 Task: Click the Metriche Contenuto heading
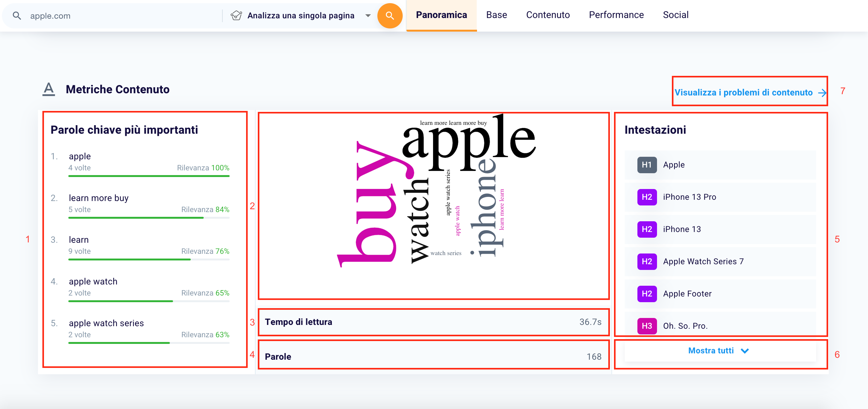tap(117, 89)
